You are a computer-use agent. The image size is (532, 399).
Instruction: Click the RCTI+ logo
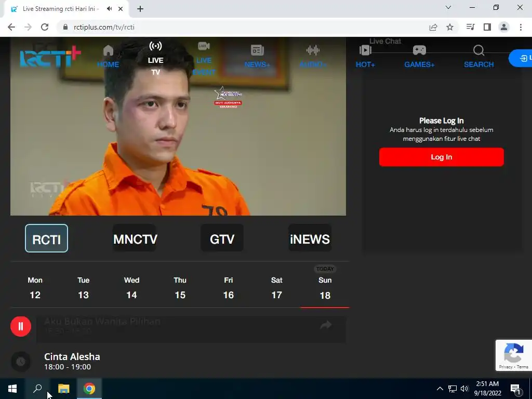click(50, 57)
